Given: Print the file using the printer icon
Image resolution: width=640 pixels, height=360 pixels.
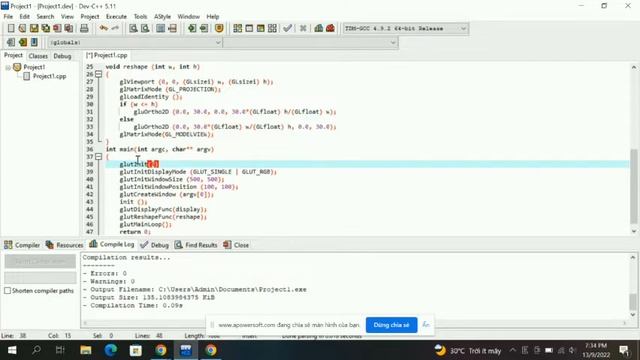Looking at the screenshot, I should [x=84, y=28].
